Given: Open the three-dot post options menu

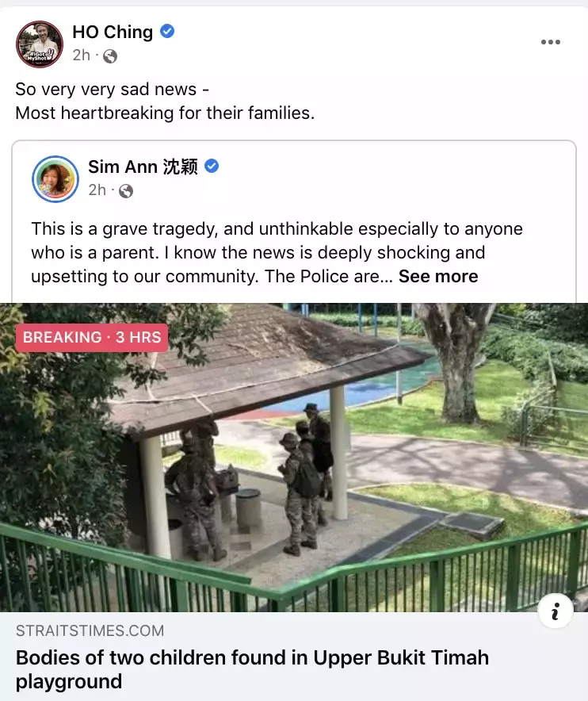Looking at the screenshot, I should pyautogui.click(x=551, y=42).
